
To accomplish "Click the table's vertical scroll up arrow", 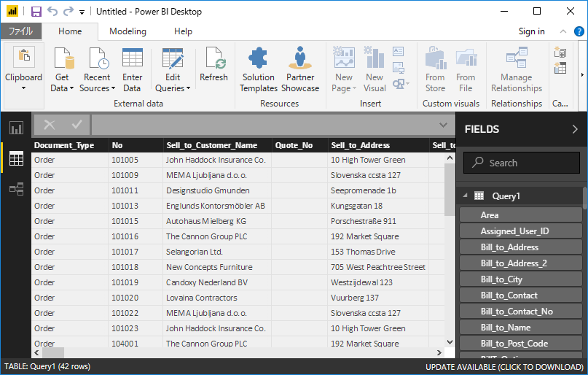I will pyautogui.click(x=450, y=158).
